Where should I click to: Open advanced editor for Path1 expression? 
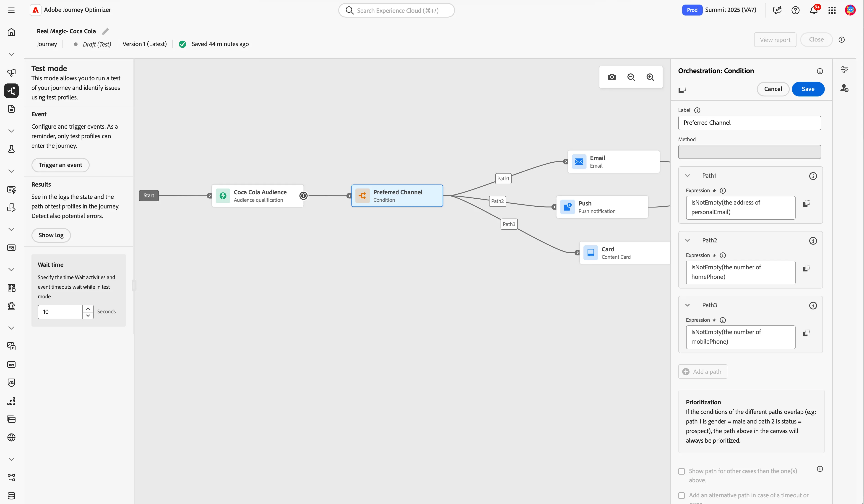(x=806, y=204)
